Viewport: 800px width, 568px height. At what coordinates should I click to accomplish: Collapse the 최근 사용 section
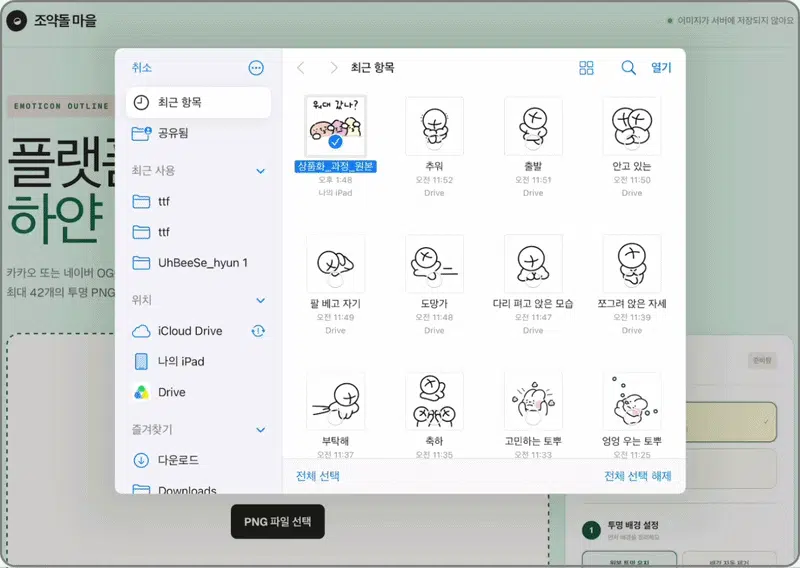click(x=260, y=171)
